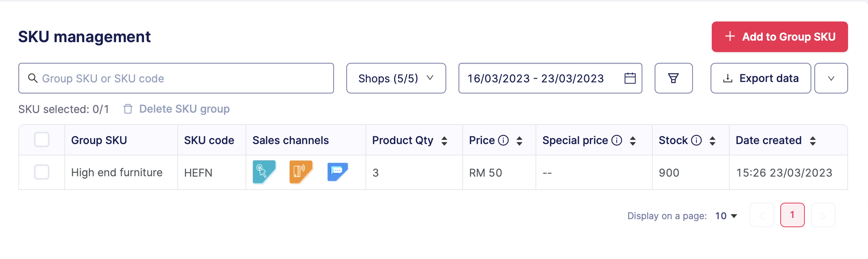Click the blue chat sales channel icon
The height and width of the screenshot is (259, 868).
(x=337, y=172)
